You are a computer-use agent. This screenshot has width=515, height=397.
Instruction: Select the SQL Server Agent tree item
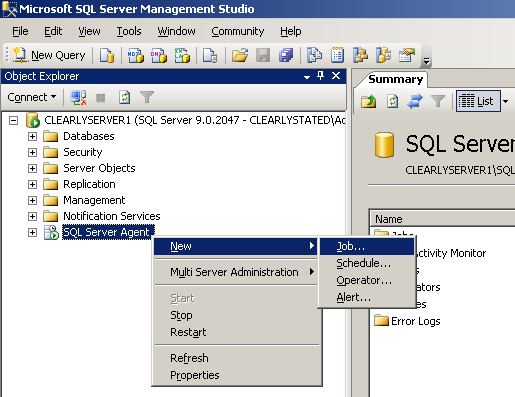click(108, 232)
